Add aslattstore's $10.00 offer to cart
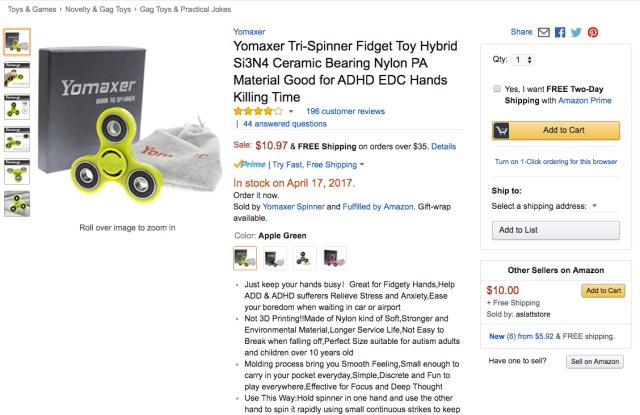Screen dimensions: 640x415 [x=603, y=291]
